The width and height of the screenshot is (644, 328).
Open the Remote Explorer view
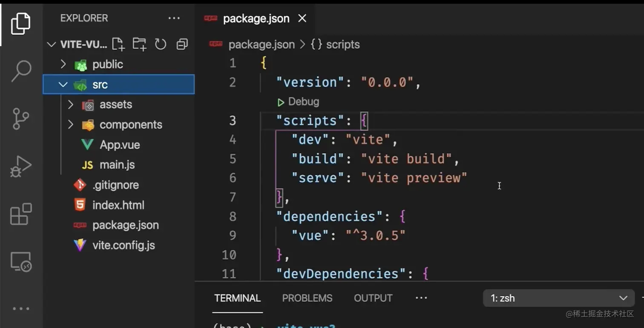pyautogui.click(x=20, y=262)
